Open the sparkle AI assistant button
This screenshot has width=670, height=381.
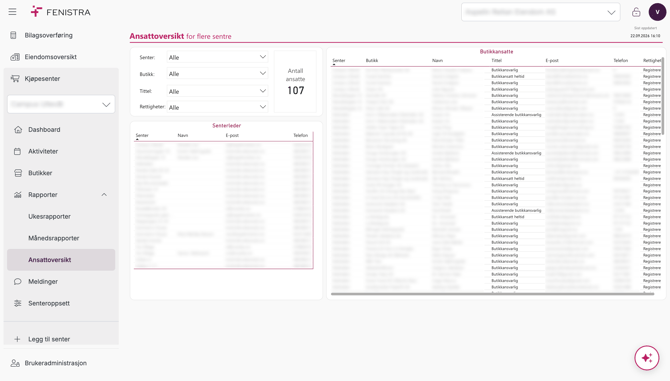pos(646,358)
